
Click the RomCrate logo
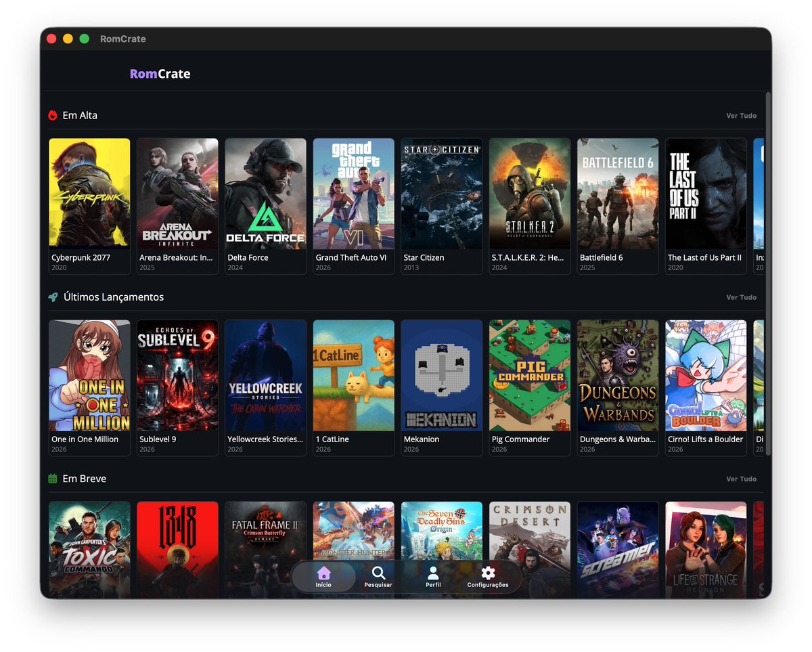pos(160,74)
